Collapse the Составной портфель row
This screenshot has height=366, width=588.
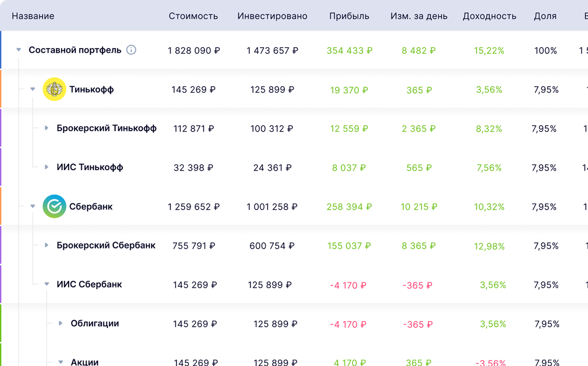[19, 50]
